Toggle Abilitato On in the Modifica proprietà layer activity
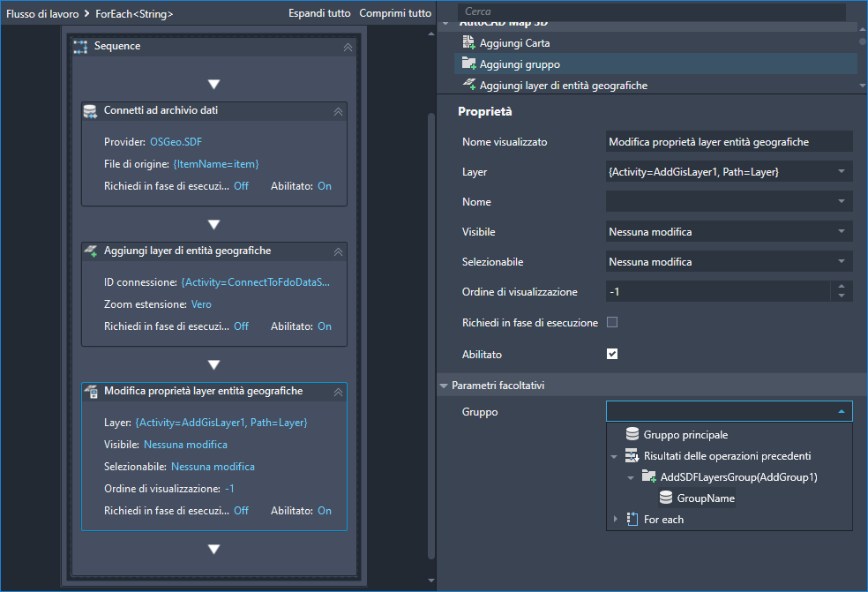The height and width of the screenshot is (592, 868). coord(325,511)
